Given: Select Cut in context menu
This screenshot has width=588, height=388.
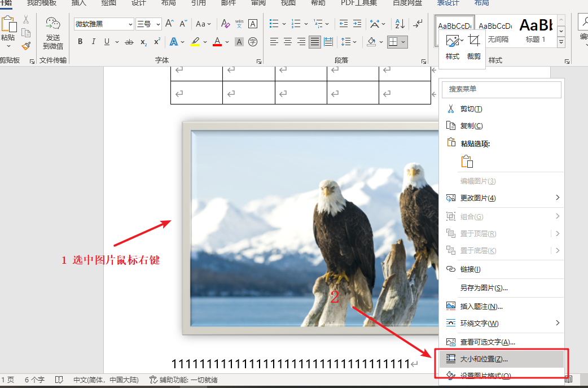Looking at the screenshot, I should pyautogui.click(x=502, y=109).
